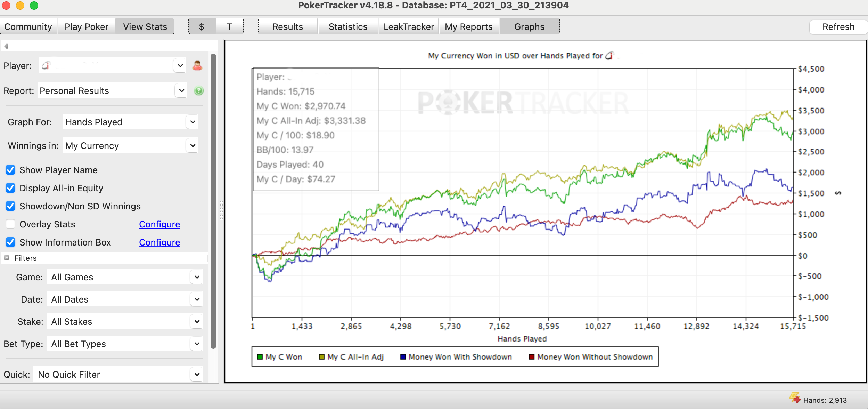Click the green macOS zoom window button
The height and width of the screenshot is (409, 868).
34,6
